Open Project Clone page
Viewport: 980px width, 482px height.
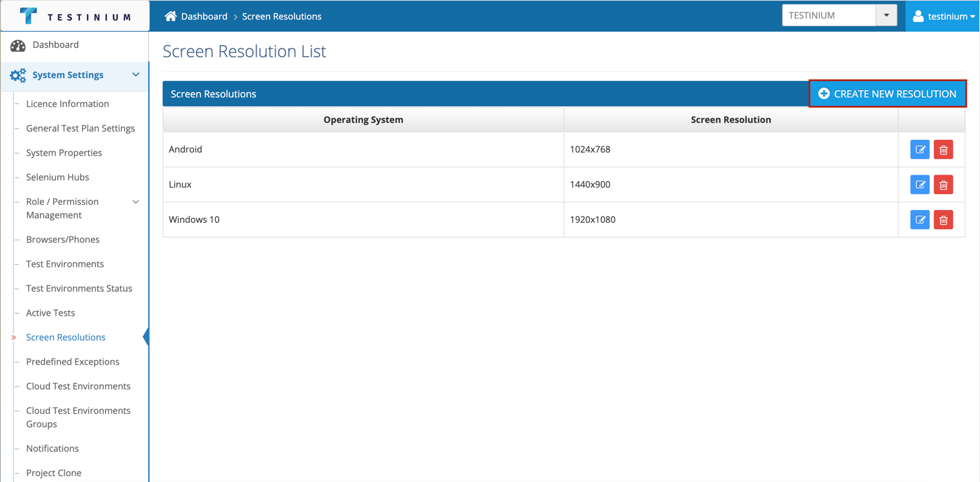point(54,472)
